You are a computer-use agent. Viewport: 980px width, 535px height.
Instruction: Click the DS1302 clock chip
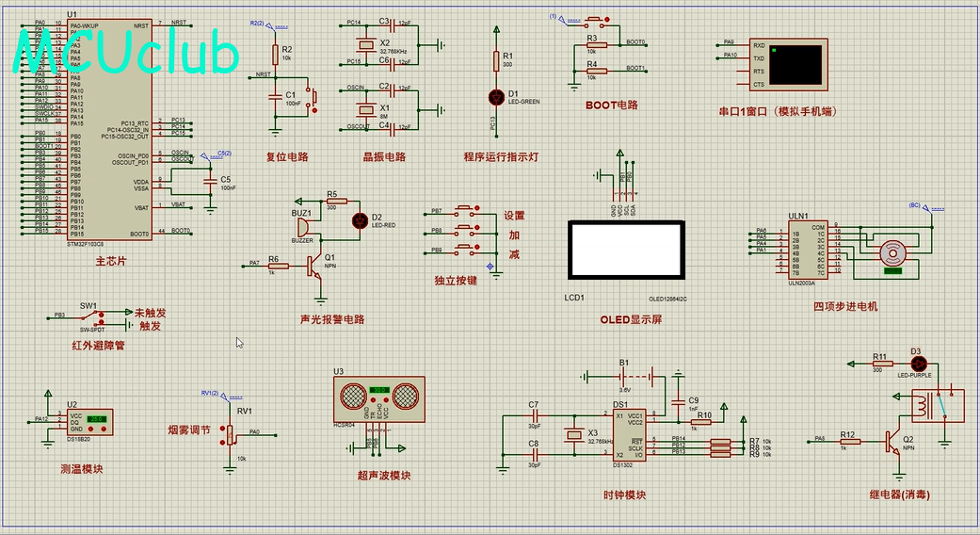628,434
